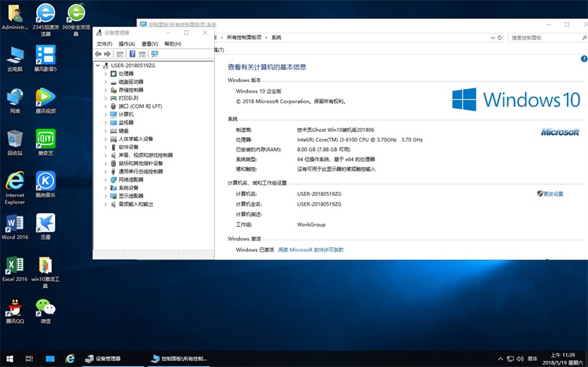This screenshot has height=367, width=588.
Task: Click the scan for hardware changes monitor icon
Action: (x=155, y=54)
